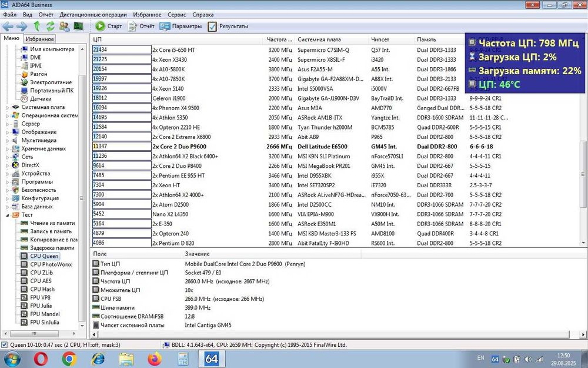Viewport: 588px width, 368px height.
Task: Click the green up-level arrow icon
Action: coord(36,26)
